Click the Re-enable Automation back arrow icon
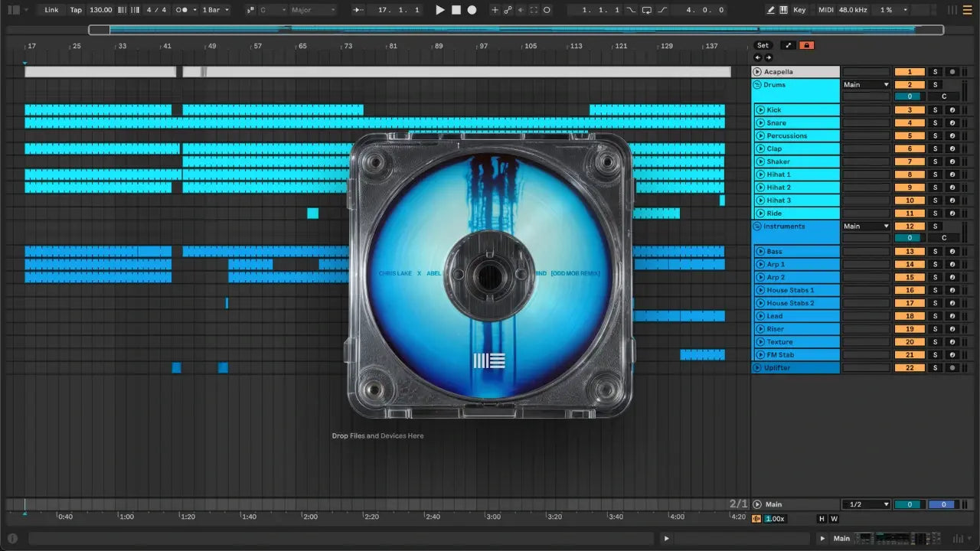 521,10
